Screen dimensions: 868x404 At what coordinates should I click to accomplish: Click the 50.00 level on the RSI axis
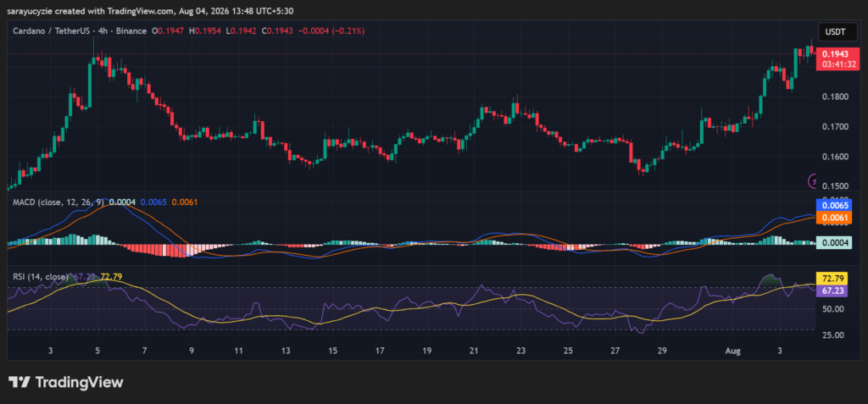point(832,309)
